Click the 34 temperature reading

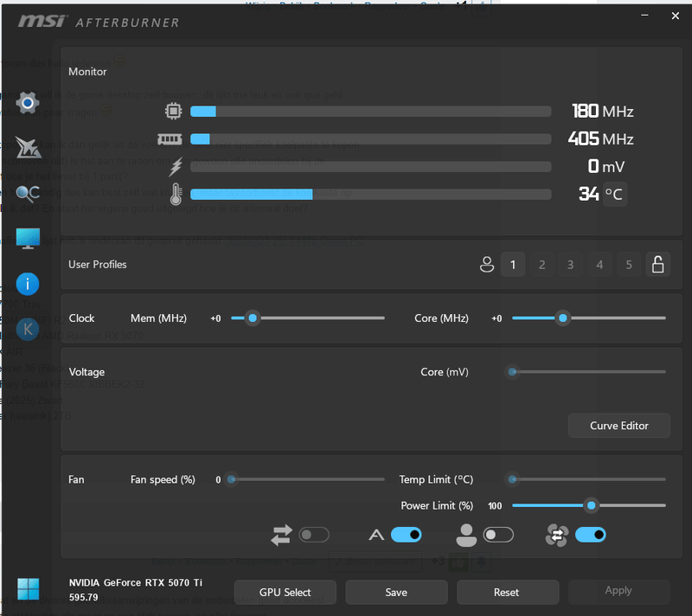589,194
